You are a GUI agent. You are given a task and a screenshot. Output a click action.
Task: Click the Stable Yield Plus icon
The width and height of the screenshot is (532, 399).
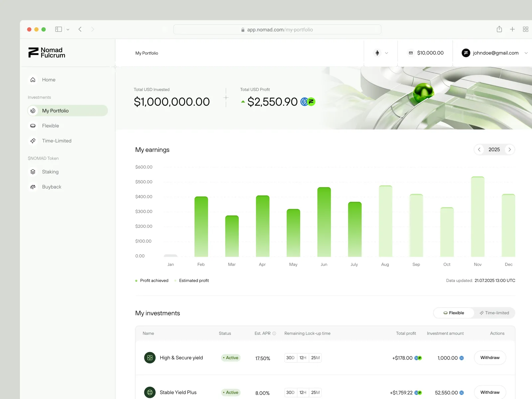pos(150,392)
